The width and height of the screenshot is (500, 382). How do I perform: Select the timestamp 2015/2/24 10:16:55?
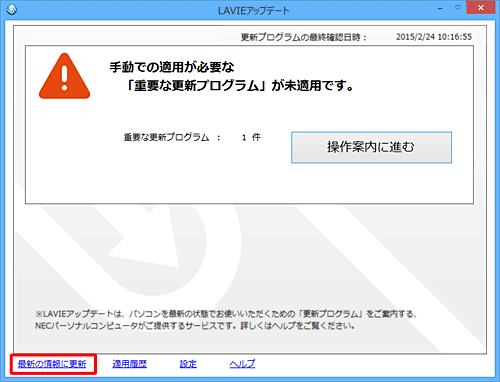pos(434,37)
